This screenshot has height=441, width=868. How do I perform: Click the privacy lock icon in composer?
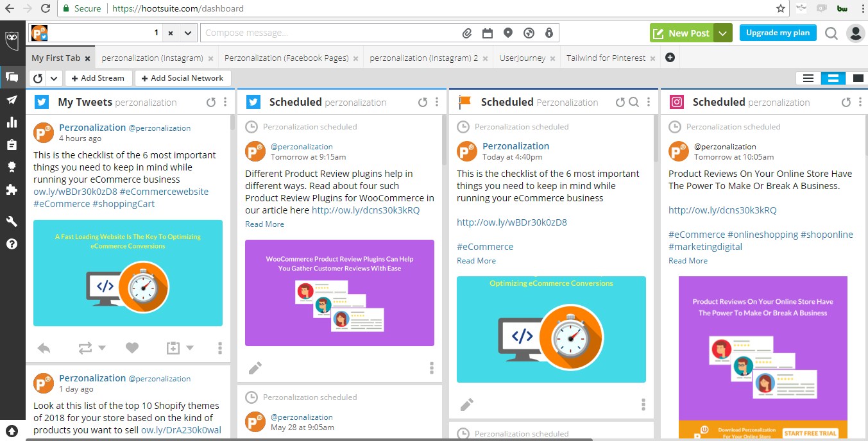point(549,33)
